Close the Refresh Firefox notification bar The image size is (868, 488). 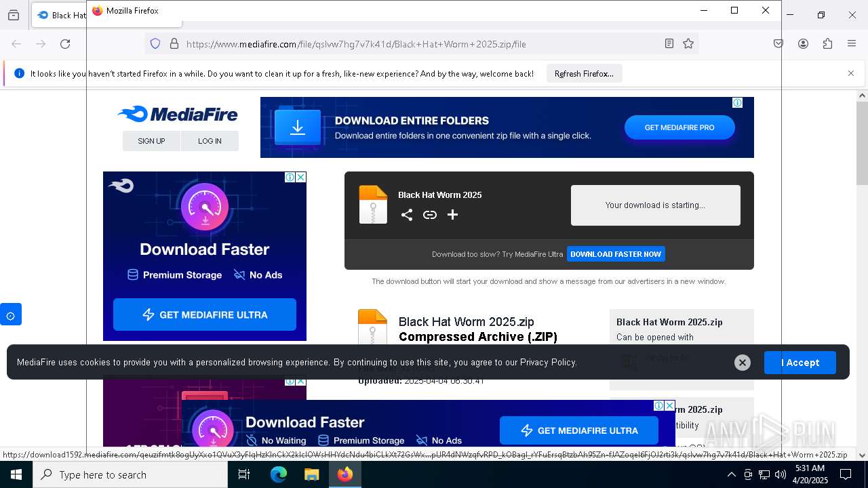coord(851,73)
